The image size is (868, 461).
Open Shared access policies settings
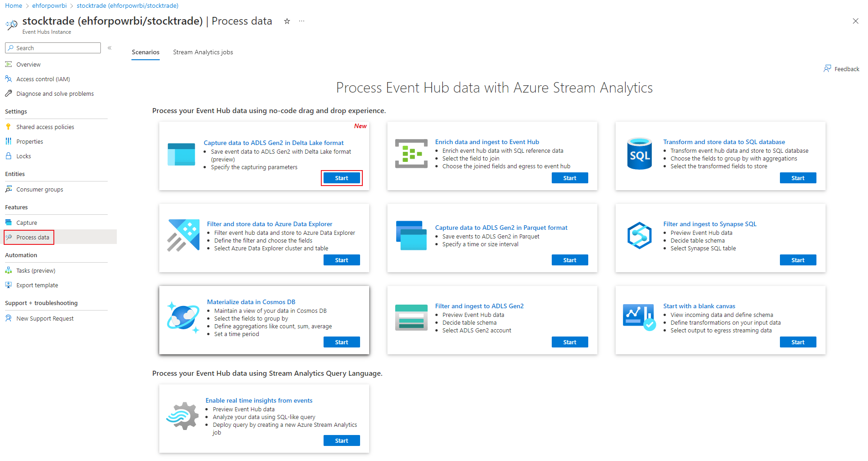coord(45,127)
